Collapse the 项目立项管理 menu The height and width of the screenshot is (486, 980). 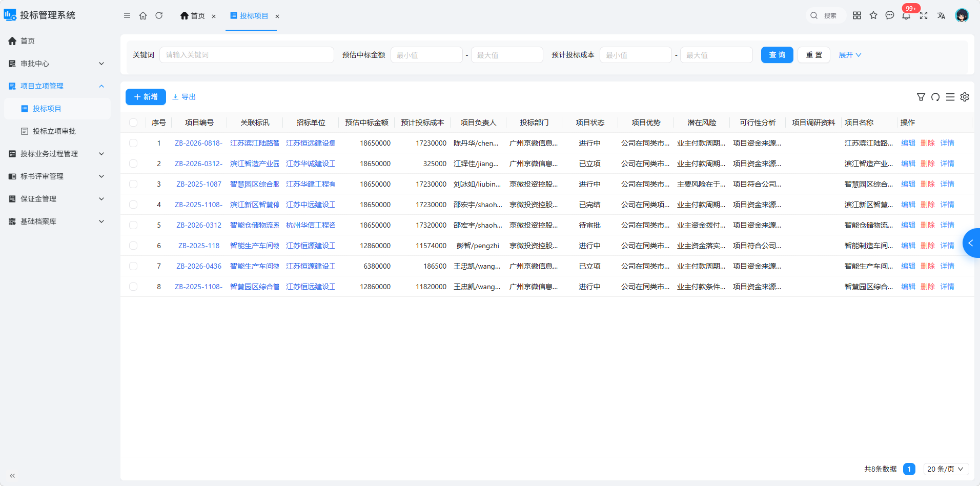tap(57, 86)
